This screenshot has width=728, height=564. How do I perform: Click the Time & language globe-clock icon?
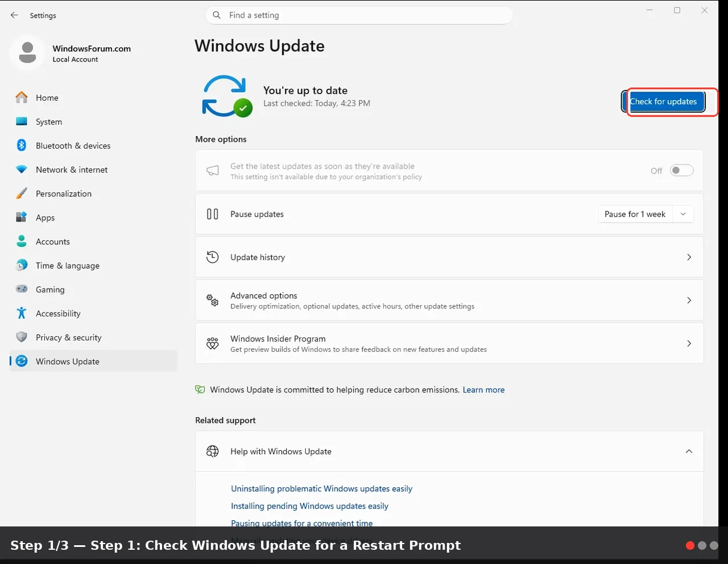(x=22, y=265)
